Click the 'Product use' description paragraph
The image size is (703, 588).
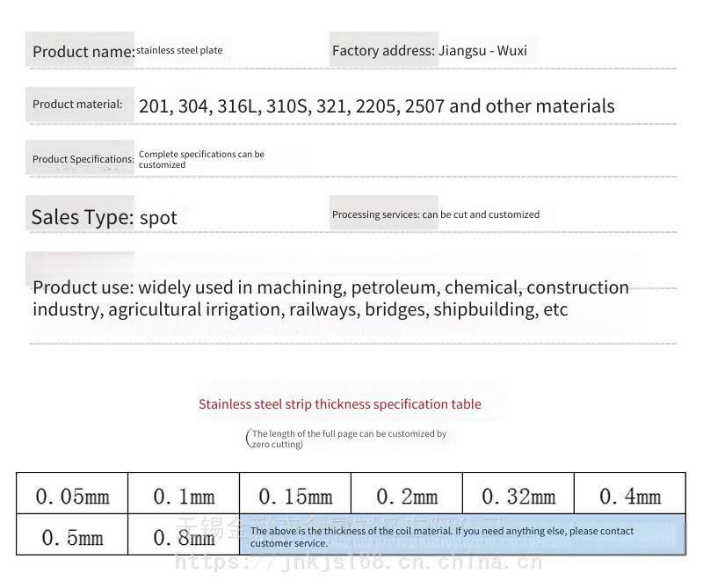click(x=330, y=299)
